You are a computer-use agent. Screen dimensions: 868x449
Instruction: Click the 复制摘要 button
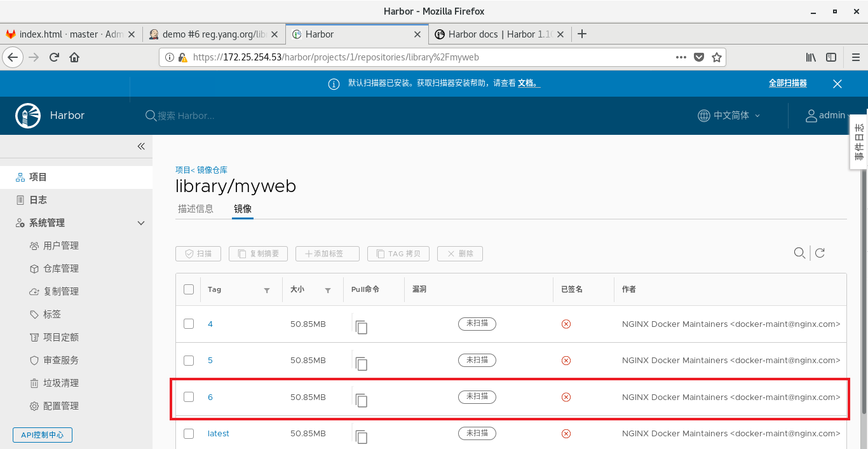pyautogui.click(x=258, y=254)
